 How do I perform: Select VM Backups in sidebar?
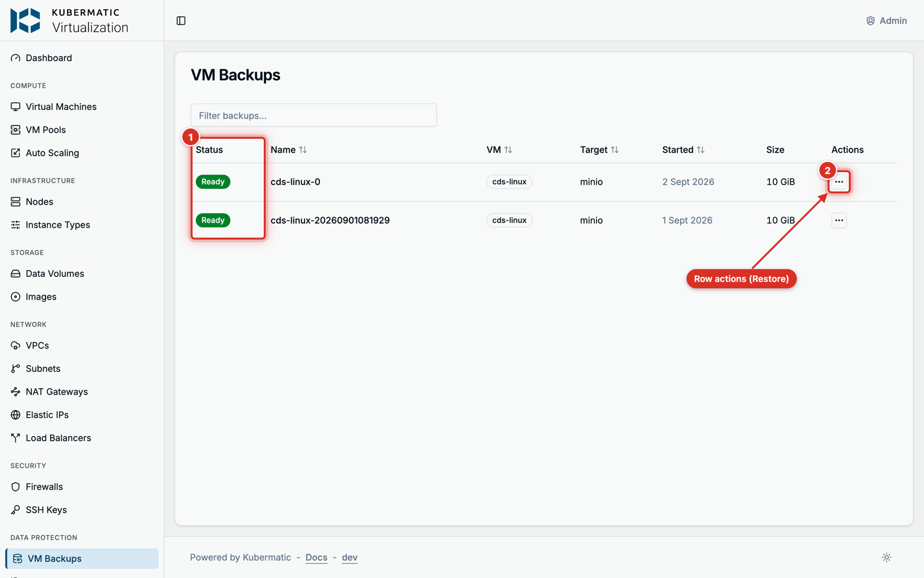click(x=81, y=558)
